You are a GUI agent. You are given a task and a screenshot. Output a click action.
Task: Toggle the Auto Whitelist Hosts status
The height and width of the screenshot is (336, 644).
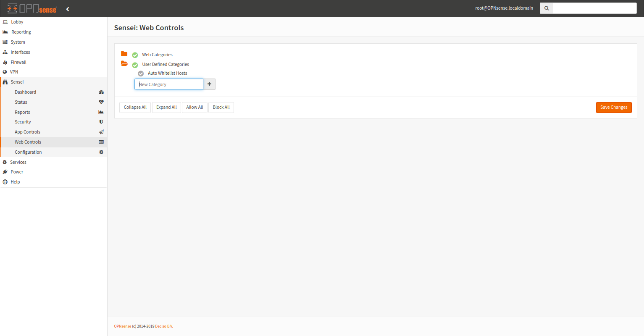pyautogui.click(x=140, y=73)
